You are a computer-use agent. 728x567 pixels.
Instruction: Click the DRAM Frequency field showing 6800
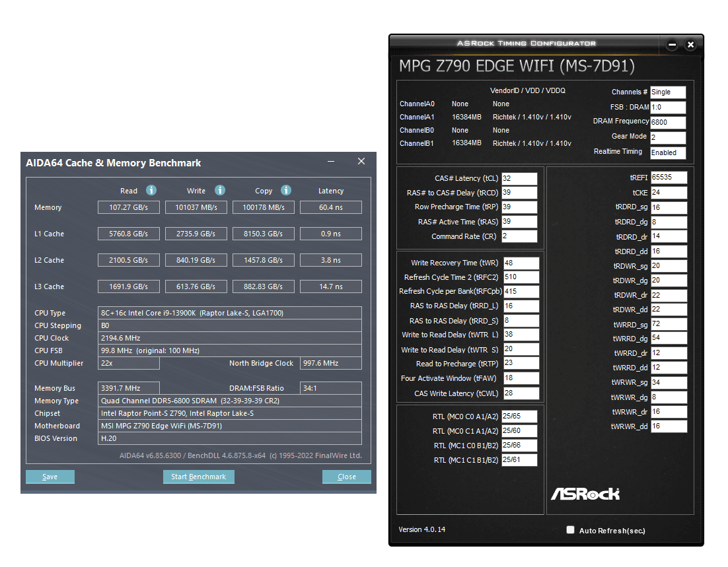click(x=668, y=122)
